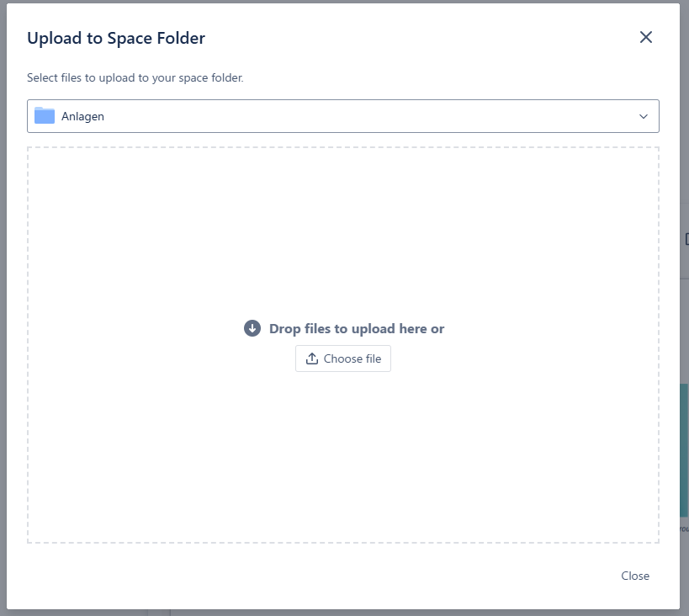Viewport: 689px width, 616px height.
Task: Click the cut-off caption under teal thumbnail
Action: pyautogui.click(x=684, y=528)
